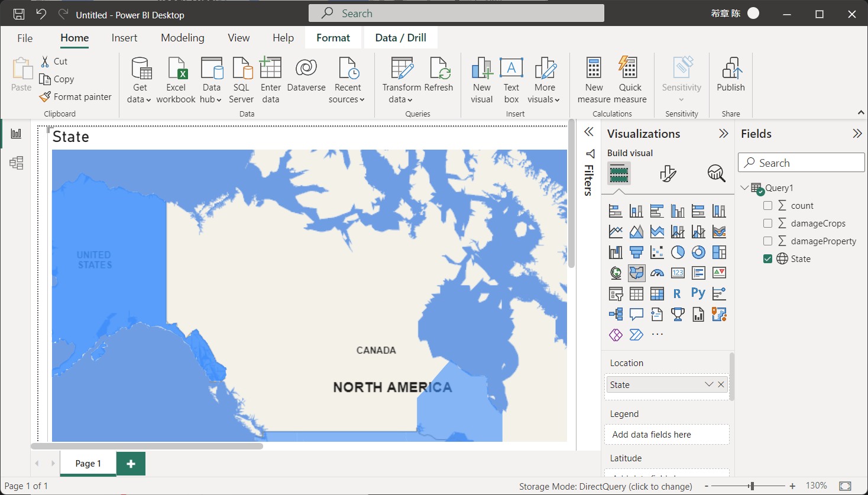
Task: Open the Analytics magnifier pane tab
Action: tap(716, 173)
